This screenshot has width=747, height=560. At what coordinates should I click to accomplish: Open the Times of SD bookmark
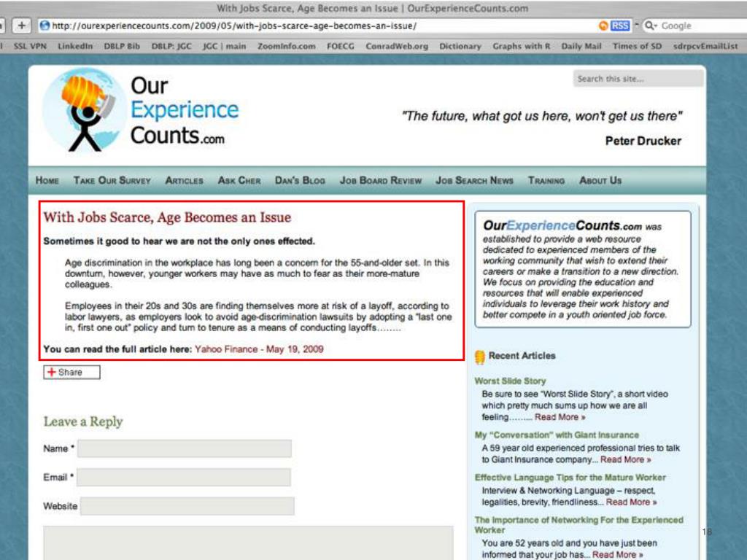(x=637, y=46)
